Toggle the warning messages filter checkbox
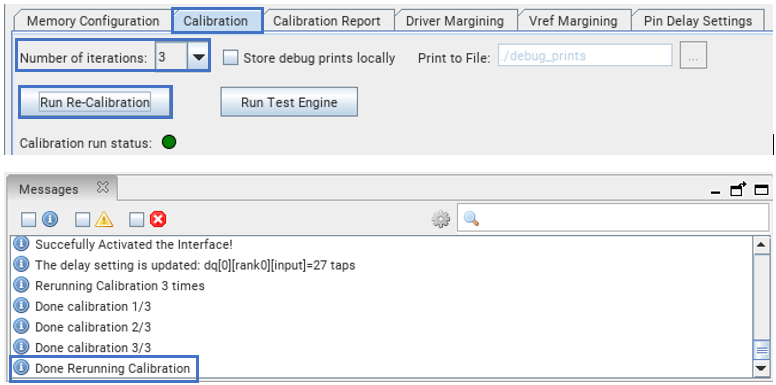776x385 pixels. tap(83, 219)
